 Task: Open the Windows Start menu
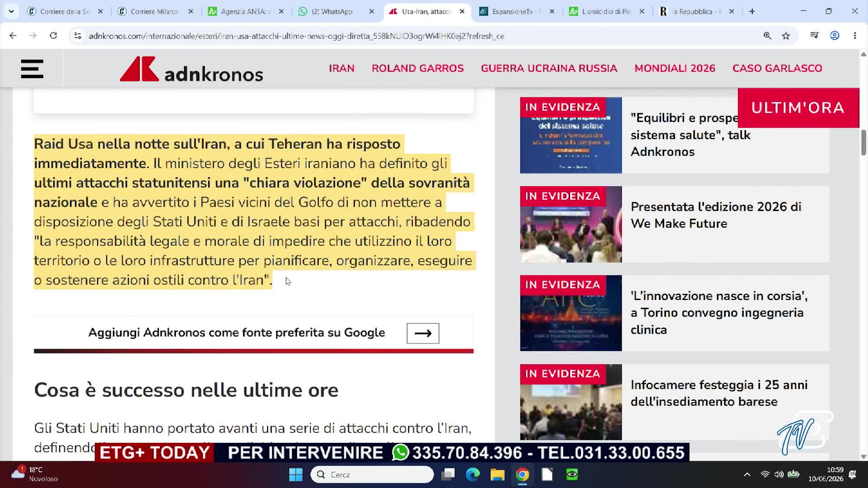(x=296, y=474)
